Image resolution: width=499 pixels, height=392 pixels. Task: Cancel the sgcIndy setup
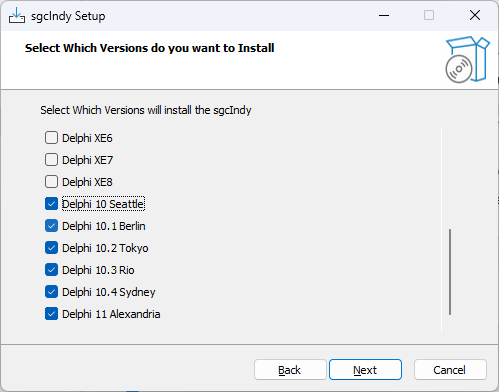click(x=450, y=370)
